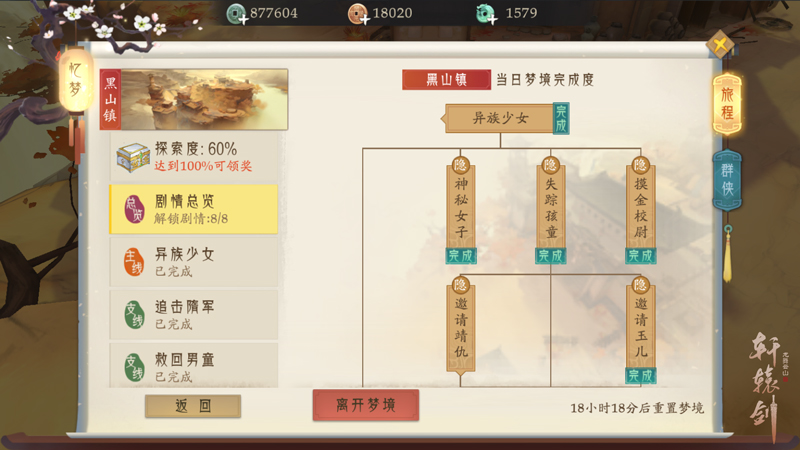Close the scroll with golden X

pyautogui.click(x=720, y=45)
